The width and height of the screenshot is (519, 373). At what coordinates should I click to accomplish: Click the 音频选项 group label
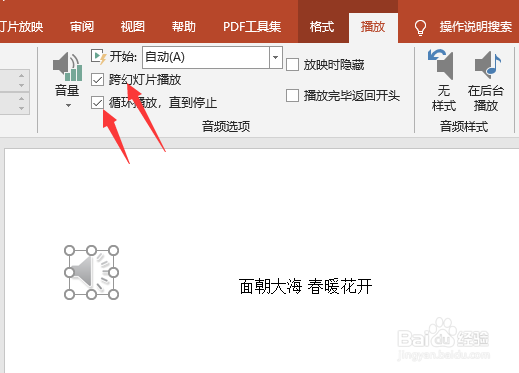pos(226,127)
